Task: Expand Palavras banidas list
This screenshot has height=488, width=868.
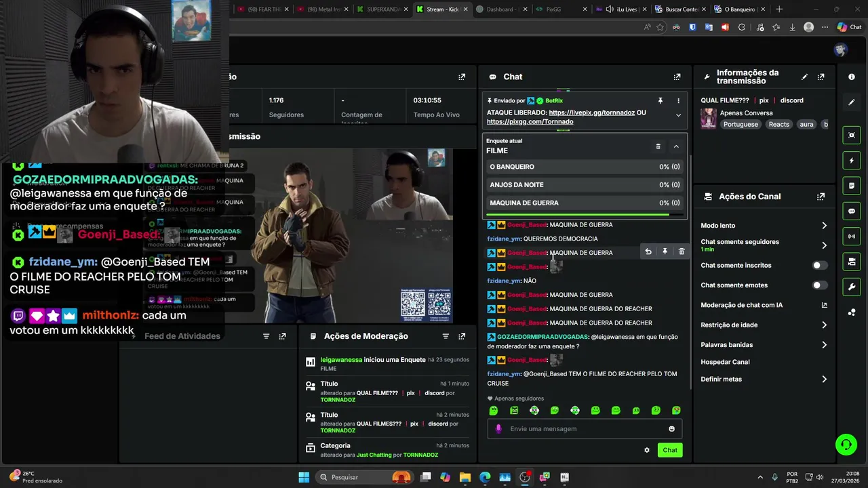Action: coord(824,345)
